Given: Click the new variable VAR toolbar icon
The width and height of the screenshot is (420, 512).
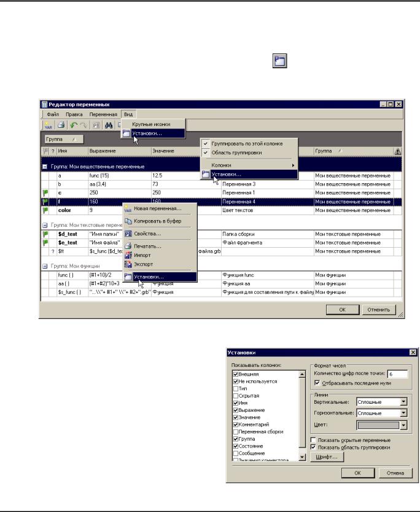Looking at the screenshot, I should 49,125.
